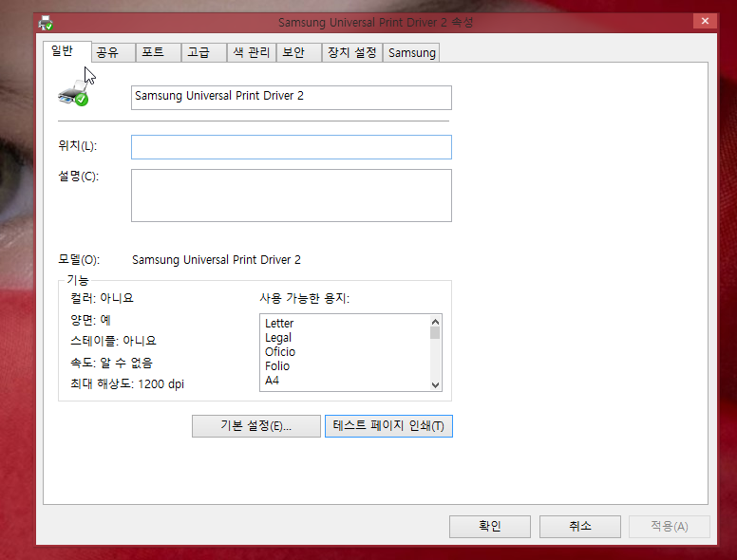Viewport: 737px width, 560px height.
Task: Open the Samsung tab
Action: click(x=412, y=52)
